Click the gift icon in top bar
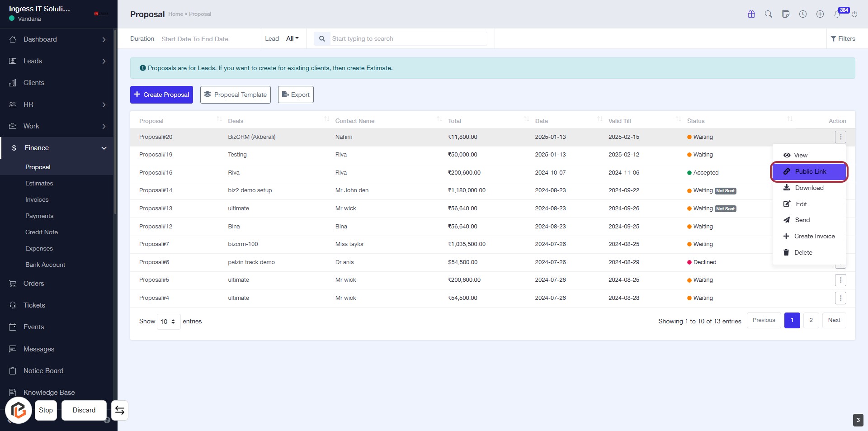Viewport: 868px width, 431px height. click(x=751, y=14)
